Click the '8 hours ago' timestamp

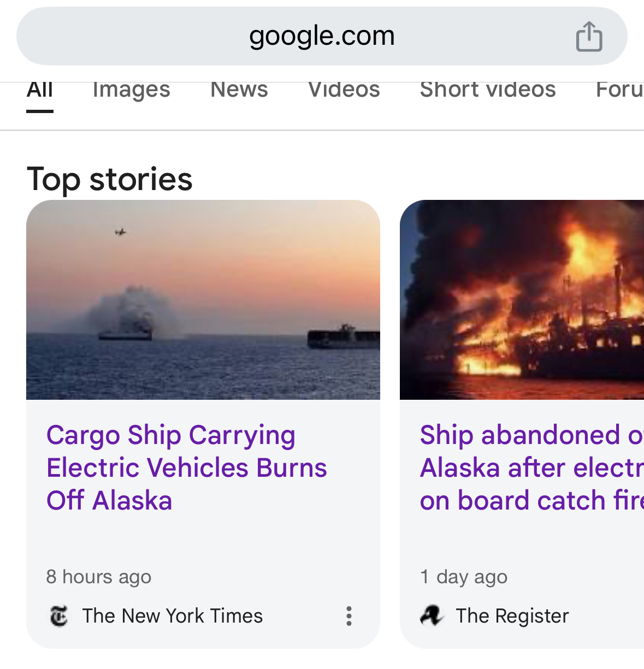tap(99, 577)
